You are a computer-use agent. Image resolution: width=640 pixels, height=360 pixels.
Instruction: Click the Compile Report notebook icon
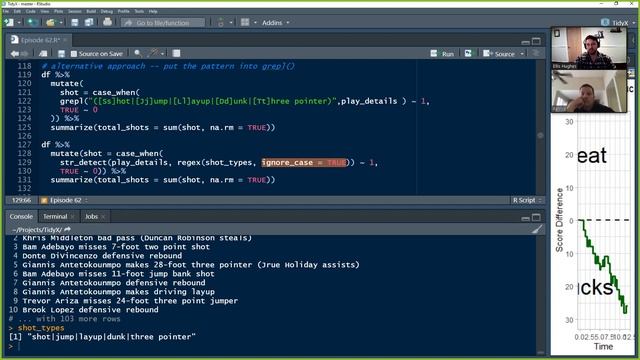(176, 53)
